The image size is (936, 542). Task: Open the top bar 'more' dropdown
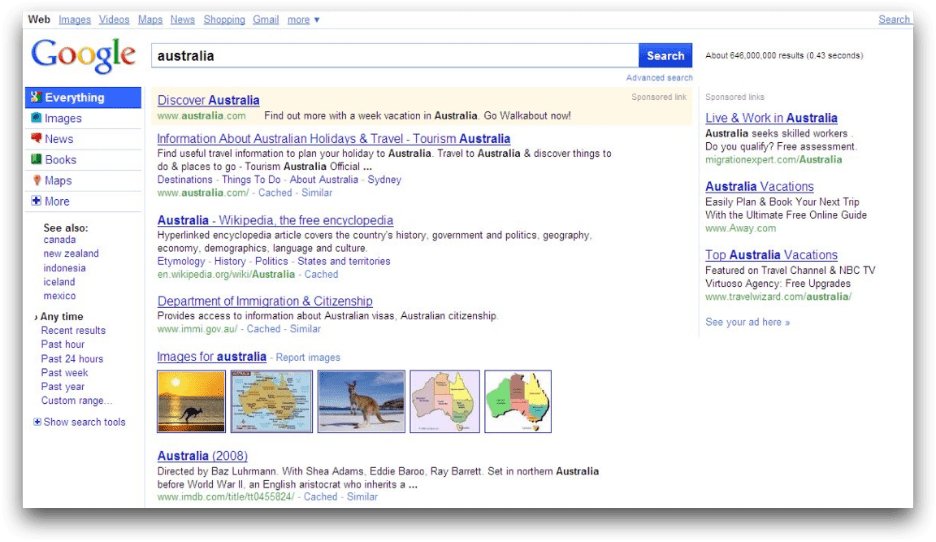[303, 20]
